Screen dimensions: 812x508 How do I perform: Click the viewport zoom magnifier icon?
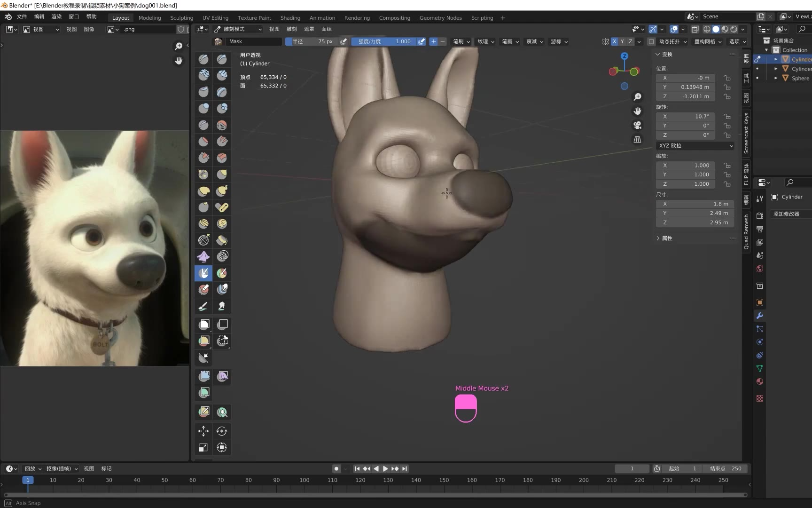(638, 97)
